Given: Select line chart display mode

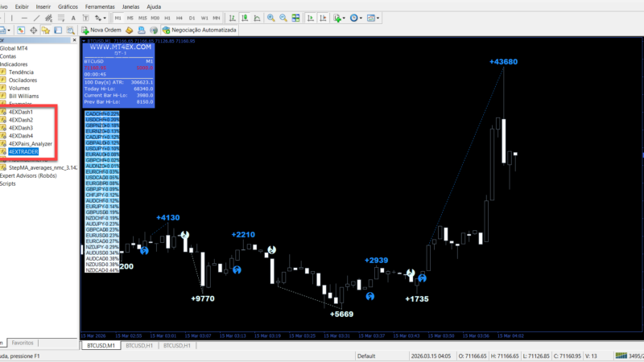Looking at the screenshot, I should [x=257, y=18].
